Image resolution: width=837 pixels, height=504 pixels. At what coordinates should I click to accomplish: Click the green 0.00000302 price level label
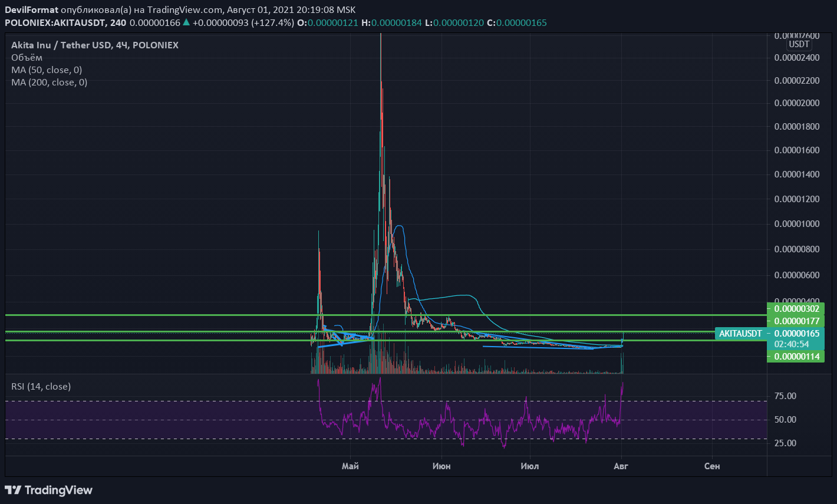click(x=796, y=308)
